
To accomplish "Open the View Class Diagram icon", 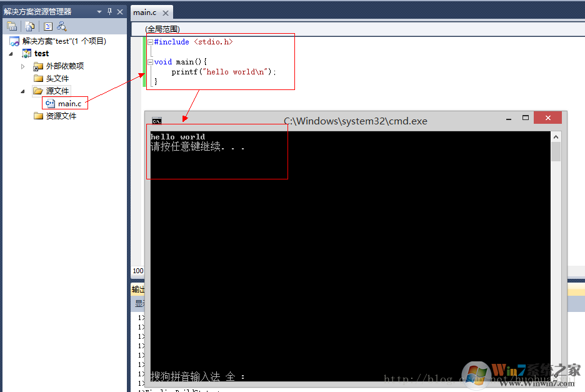I will click(x=61, y=26).
